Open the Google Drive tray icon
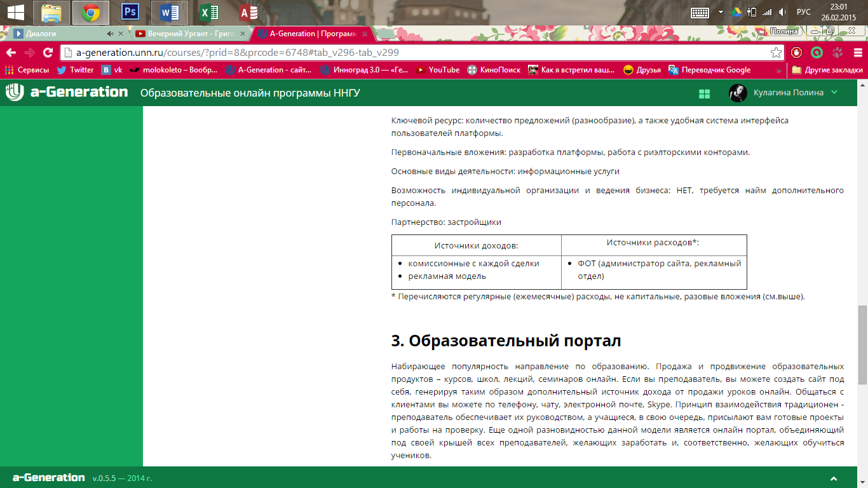 [x=736, y=12]
